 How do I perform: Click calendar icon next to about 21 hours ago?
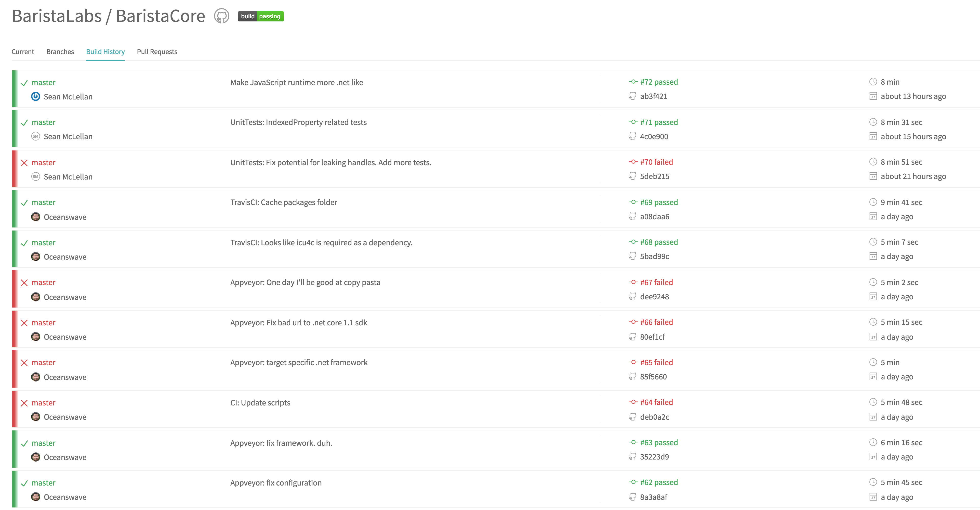[x=873, y=176]
